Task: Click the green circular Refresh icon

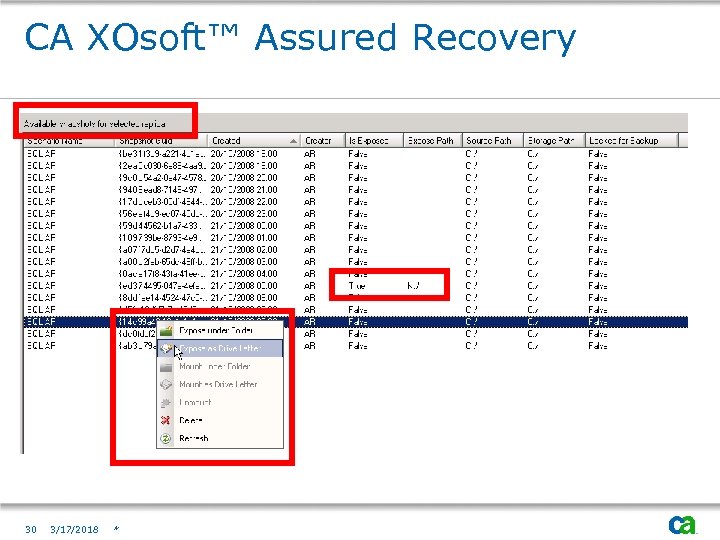Action: (166, 439)
